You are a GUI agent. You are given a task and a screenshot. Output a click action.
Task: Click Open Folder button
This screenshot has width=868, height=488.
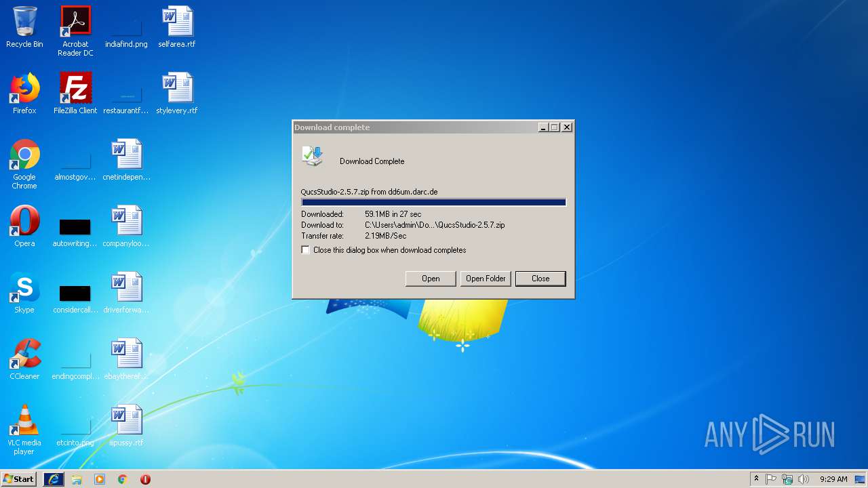tap(486, 279)
